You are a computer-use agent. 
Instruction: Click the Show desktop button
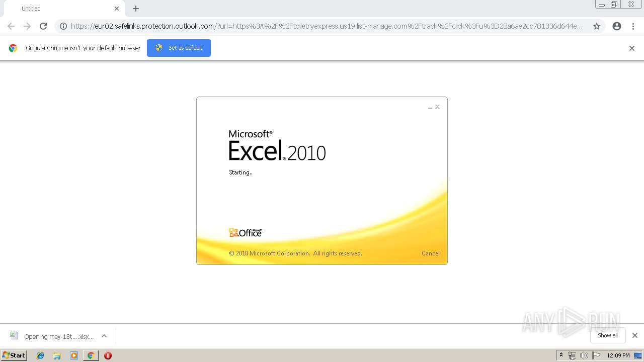coord(638,355)
